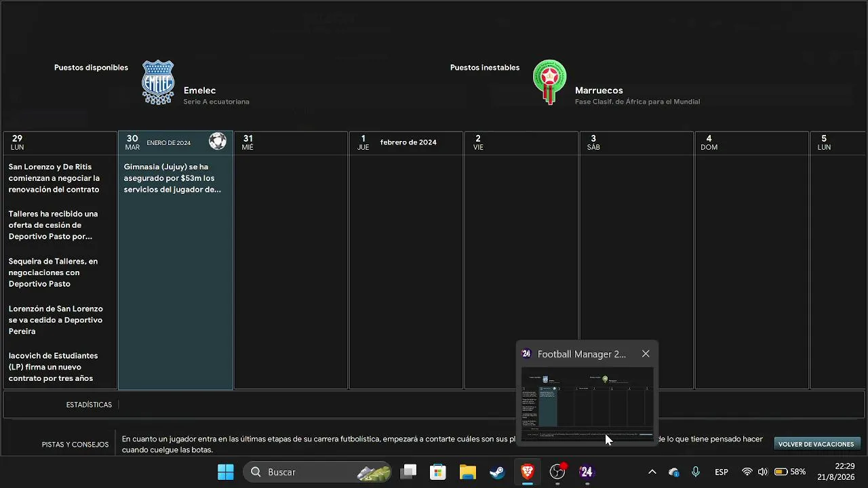Click the Football Manager 24 taskbar icon

[587, 472]
